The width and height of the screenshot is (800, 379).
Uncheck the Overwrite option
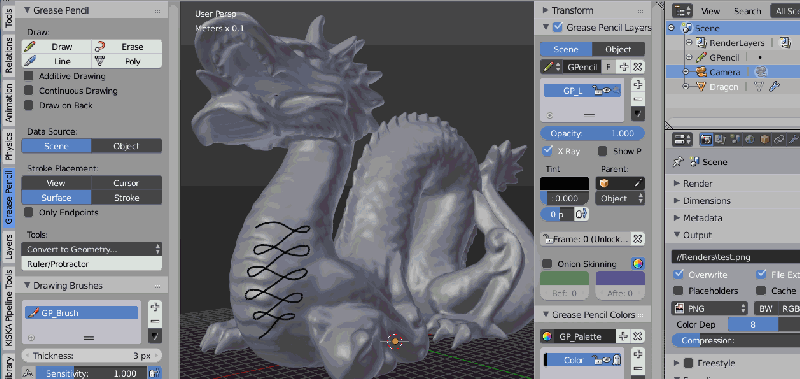point(678,274)
